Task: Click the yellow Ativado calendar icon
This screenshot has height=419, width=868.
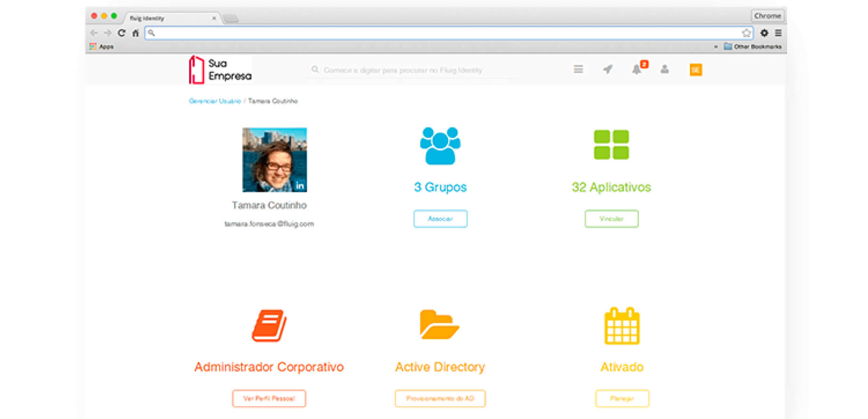Action: (622, 326)
